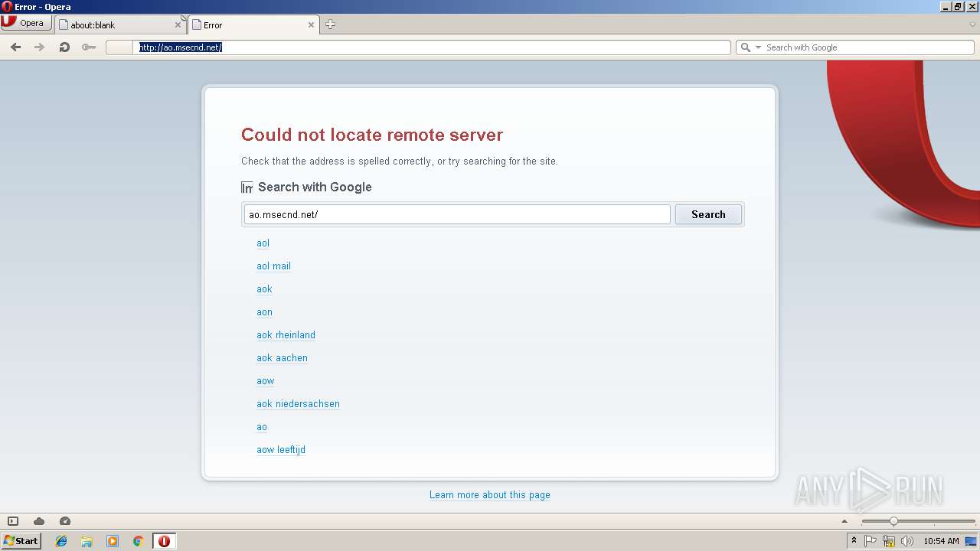Open the Windows Start menu
The image size is (980, 551).
[21, 541]
